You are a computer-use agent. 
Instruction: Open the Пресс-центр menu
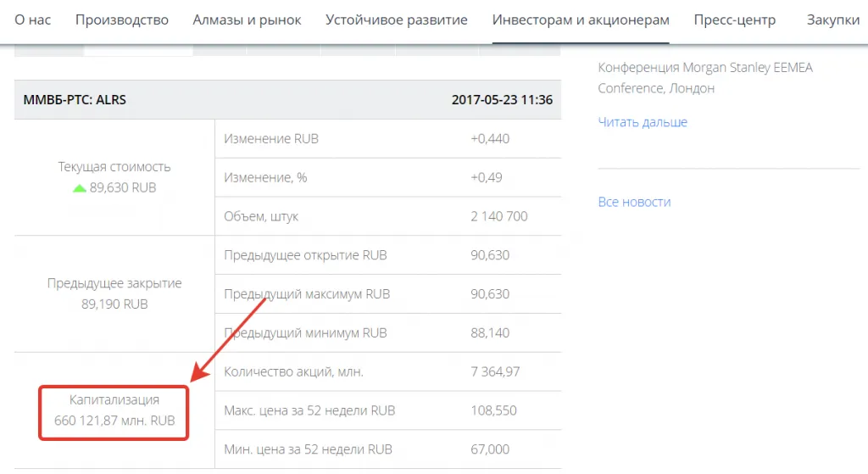click(x=734, y=20)
